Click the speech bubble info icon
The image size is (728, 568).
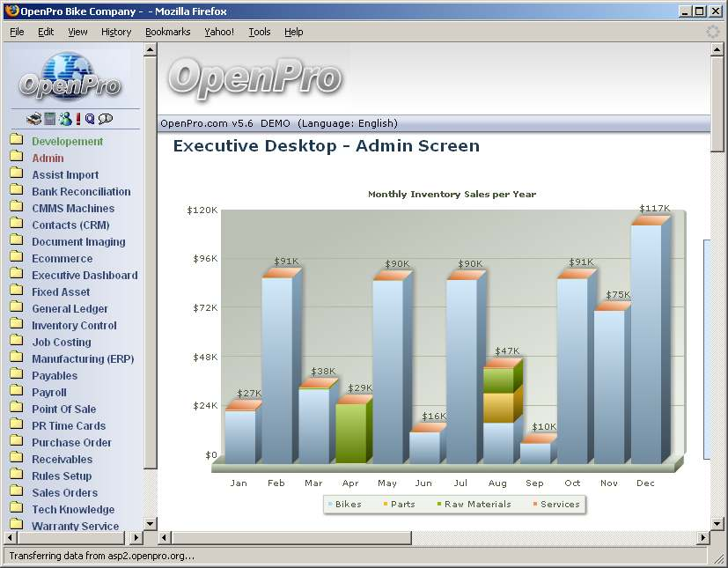tap(106, 119)
